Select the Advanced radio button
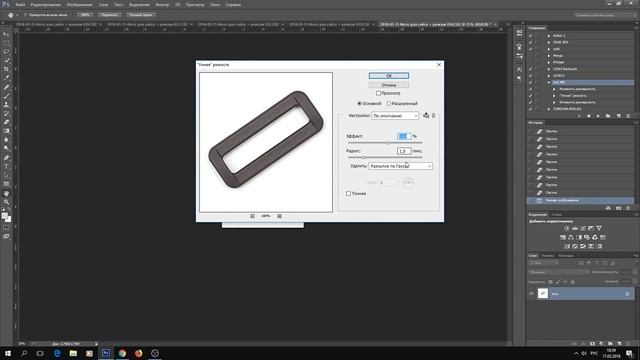 389,104
